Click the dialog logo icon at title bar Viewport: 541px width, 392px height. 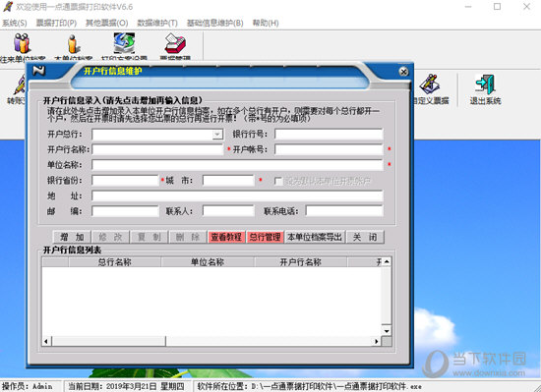(39, 71)
